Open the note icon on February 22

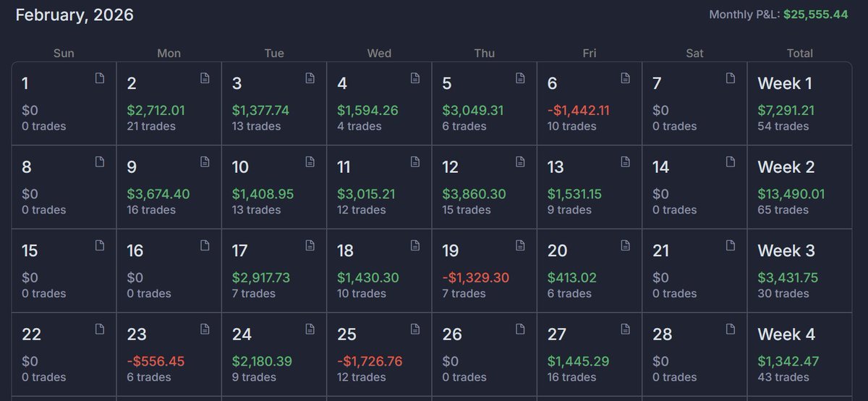100,329
